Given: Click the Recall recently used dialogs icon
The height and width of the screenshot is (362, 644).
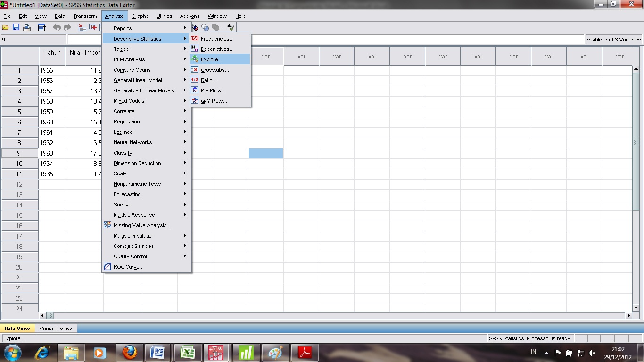Looking at the screenshot, I should click(41, 27).
